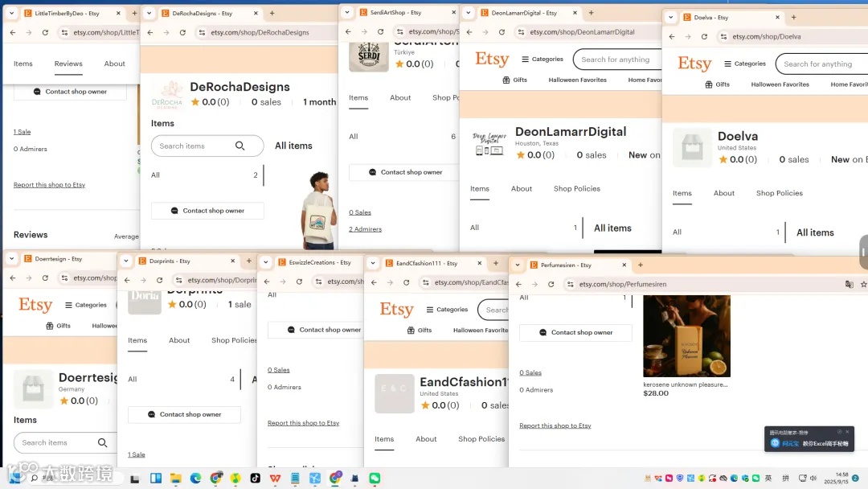Expand tab list in SerdiArtShop window
Screen dimensions: 868x489
pyautogui.click(x=347, y=12)
